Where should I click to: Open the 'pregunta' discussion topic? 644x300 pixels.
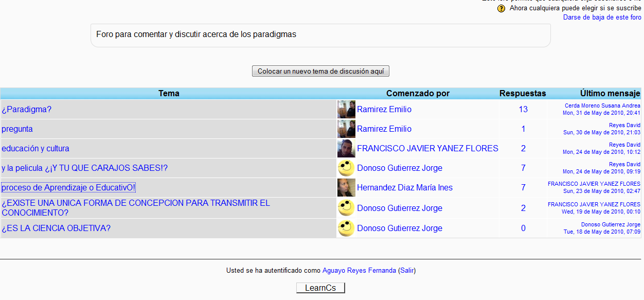coord(17,129)
